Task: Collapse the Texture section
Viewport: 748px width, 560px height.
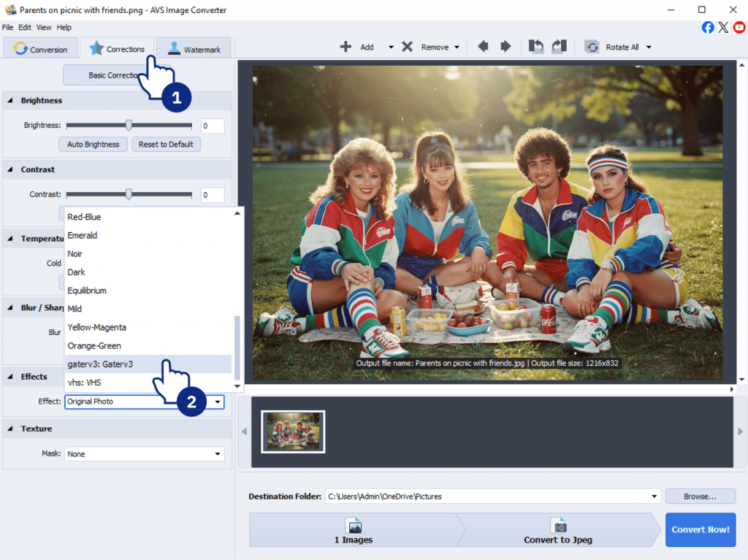Action: pyautogui.click(x=11, y=429)
